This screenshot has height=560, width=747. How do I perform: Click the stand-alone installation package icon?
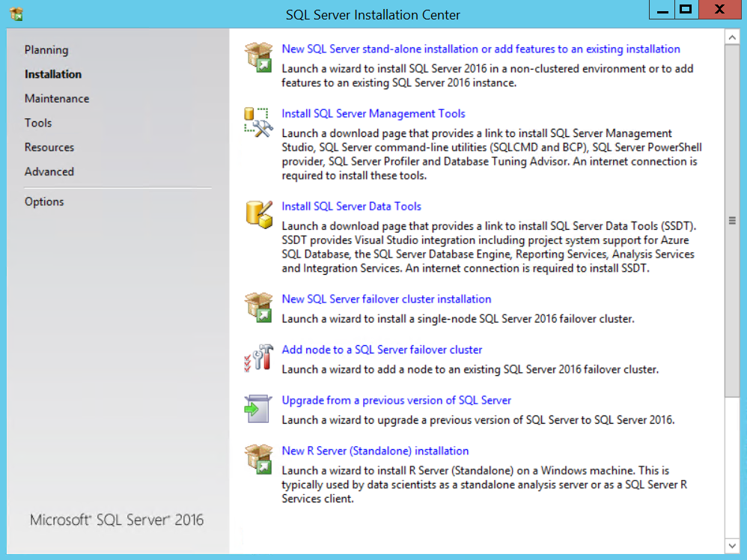pyautogui.click(x=258, y=55)
